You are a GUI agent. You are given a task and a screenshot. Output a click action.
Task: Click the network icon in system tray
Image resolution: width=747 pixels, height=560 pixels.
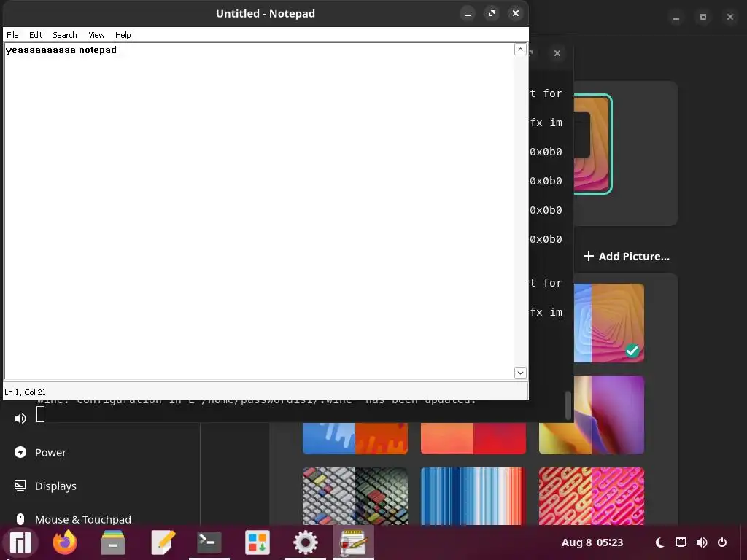681,542
